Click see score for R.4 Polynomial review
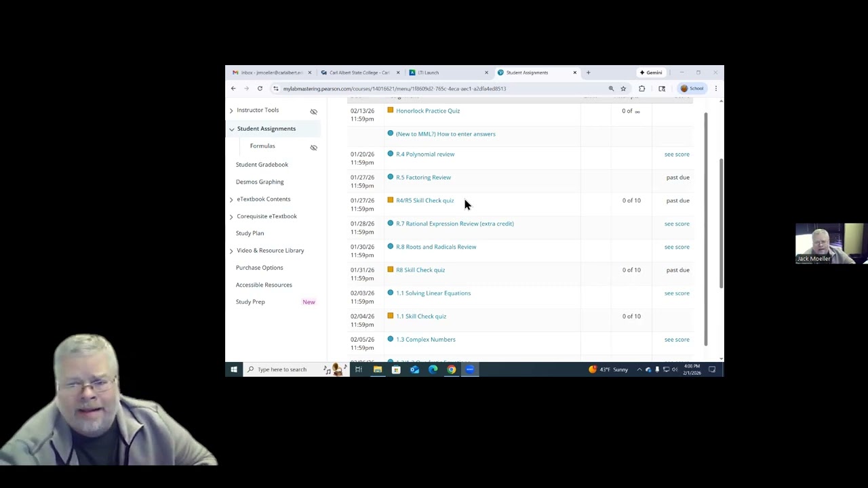 (x=677, y=155)
